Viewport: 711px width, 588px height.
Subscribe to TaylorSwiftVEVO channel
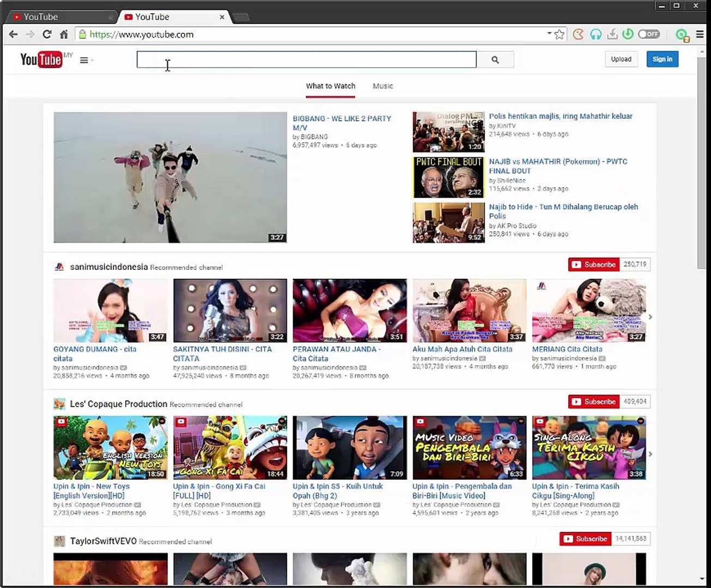585,539
